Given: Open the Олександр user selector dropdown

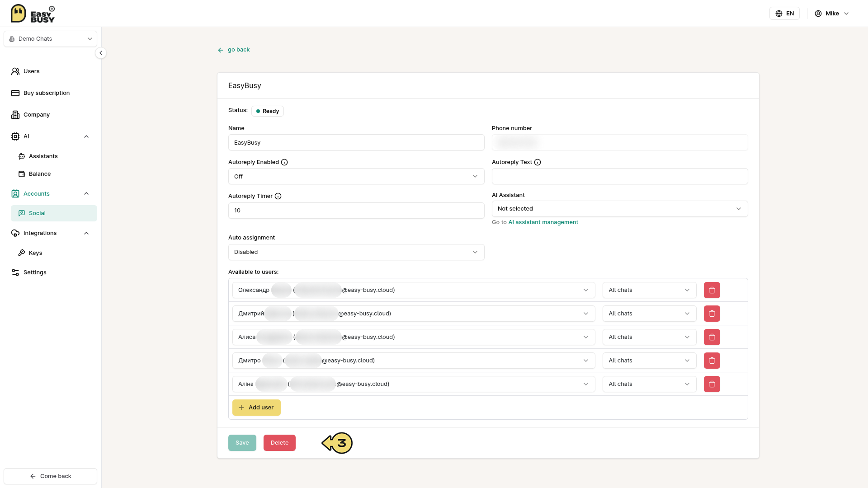Looking at the screenshot, I should coord(414,290).
